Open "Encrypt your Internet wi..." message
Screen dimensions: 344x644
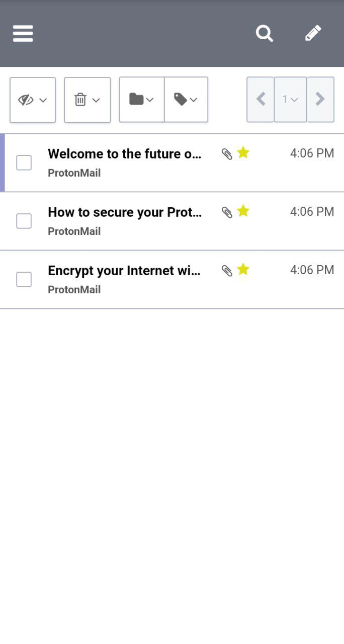coord(124,271)
